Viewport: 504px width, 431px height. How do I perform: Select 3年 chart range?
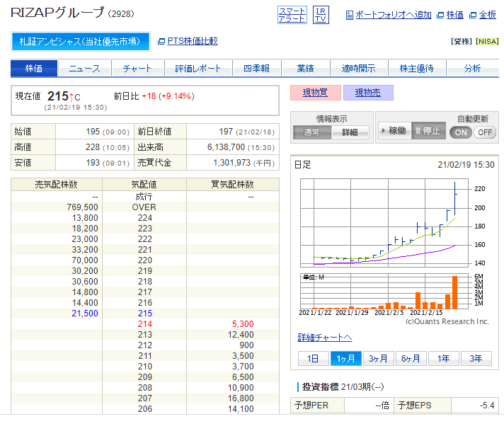pos(476,358)
